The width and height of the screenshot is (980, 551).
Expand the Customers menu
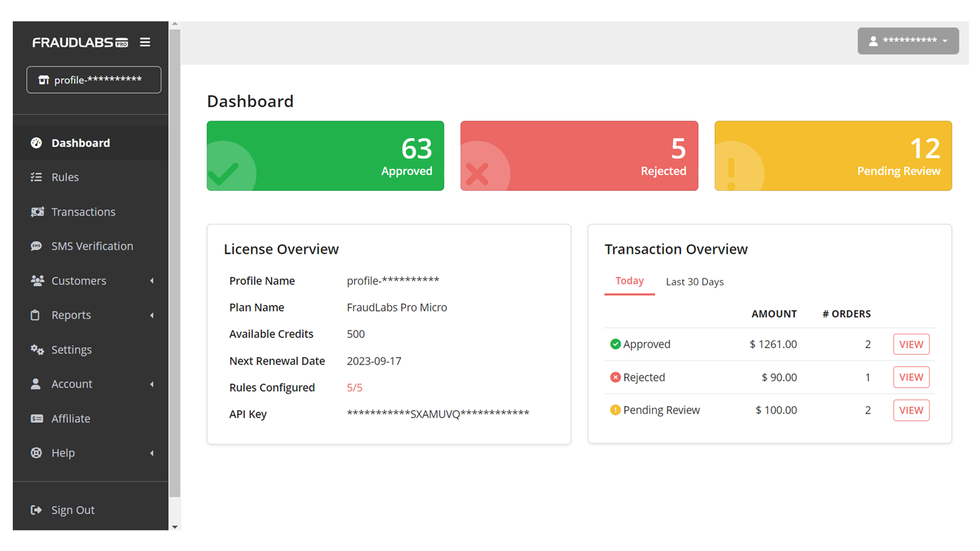tap(78, 280)
